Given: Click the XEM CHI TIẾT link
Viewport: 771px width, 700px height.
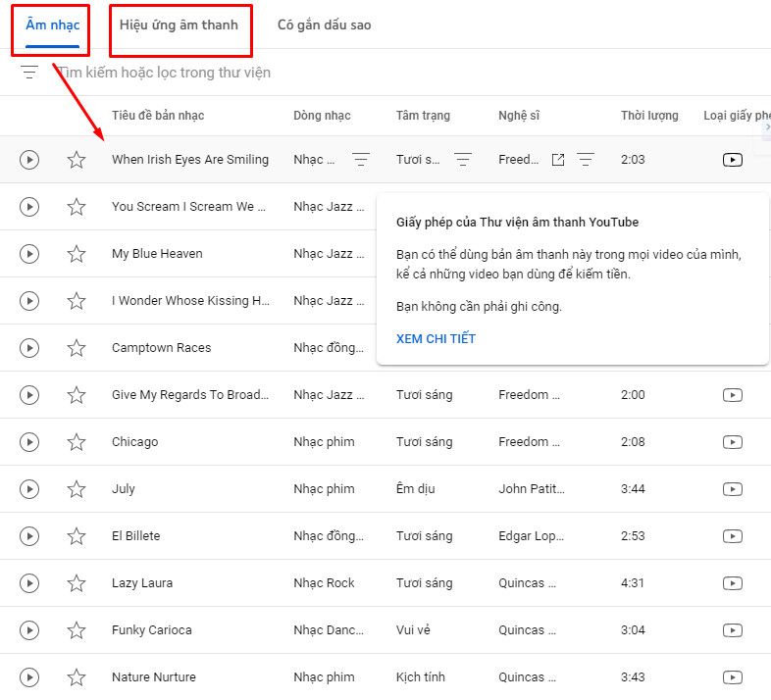Looking at the screenshot, I should tap(436, 339).
